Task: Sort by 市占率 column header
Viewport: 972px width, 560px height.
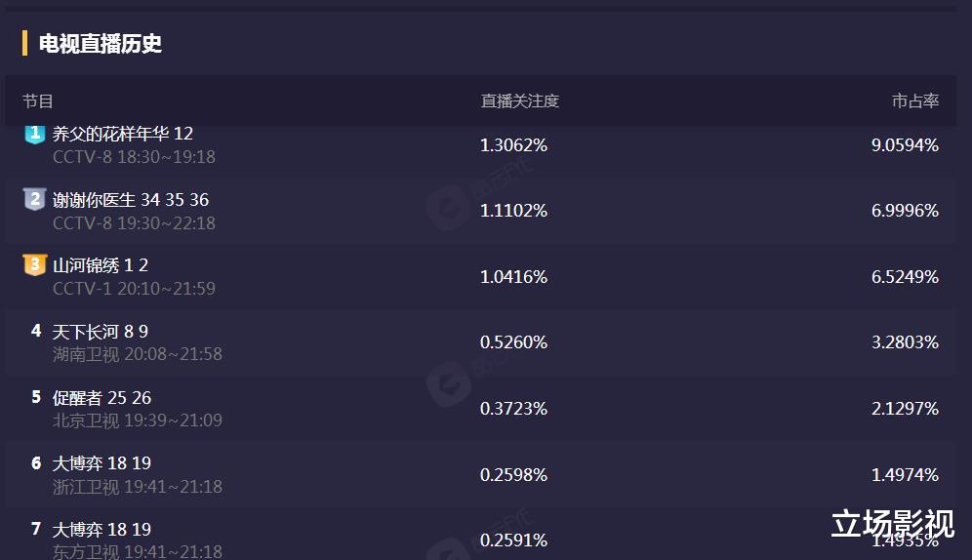Action: point(914,101)
